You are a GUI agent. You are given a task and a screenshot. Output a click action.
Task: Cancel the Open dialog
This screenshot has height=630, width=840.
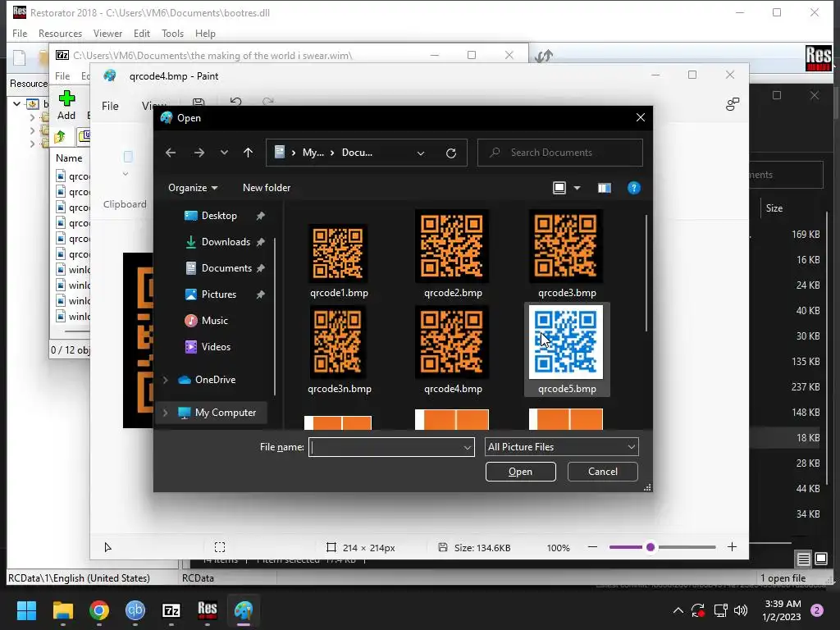tap(603, 472)
